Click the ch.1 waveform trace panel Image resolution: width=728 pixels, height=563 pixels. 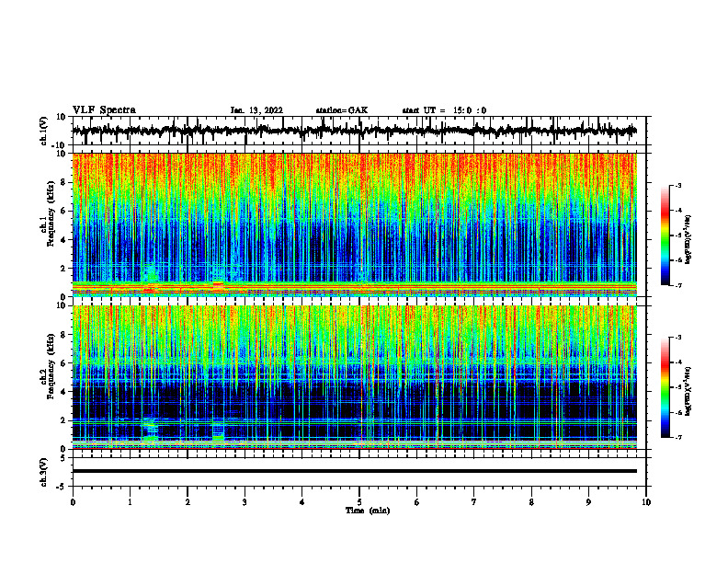359,131
